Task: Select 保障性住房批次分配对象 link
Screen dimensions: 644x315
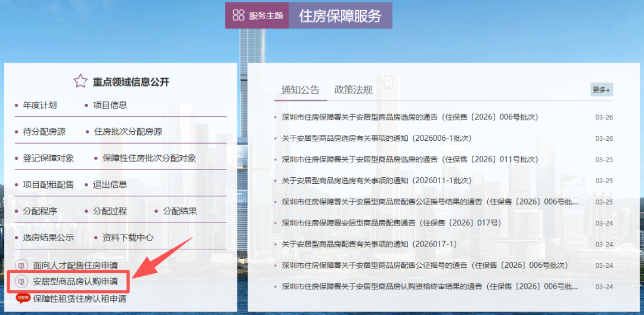Action: click(x=149, y=158)
